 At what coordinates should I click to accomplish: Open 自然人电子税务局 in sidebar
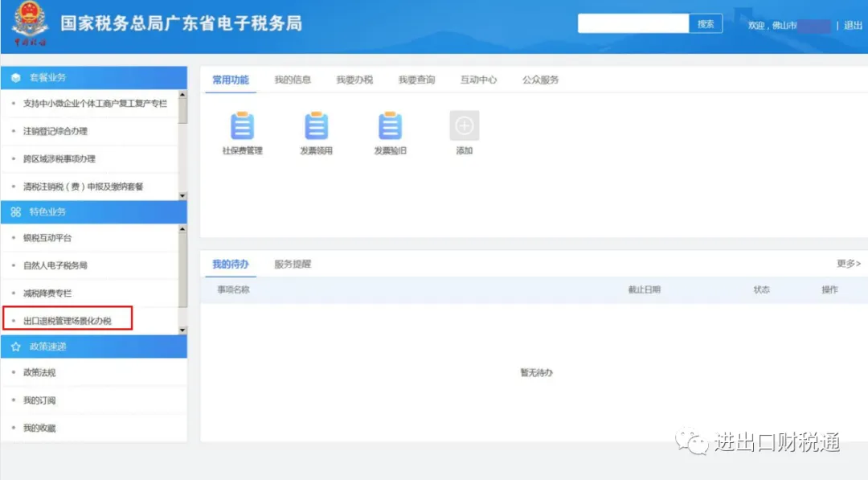point(55,265)
